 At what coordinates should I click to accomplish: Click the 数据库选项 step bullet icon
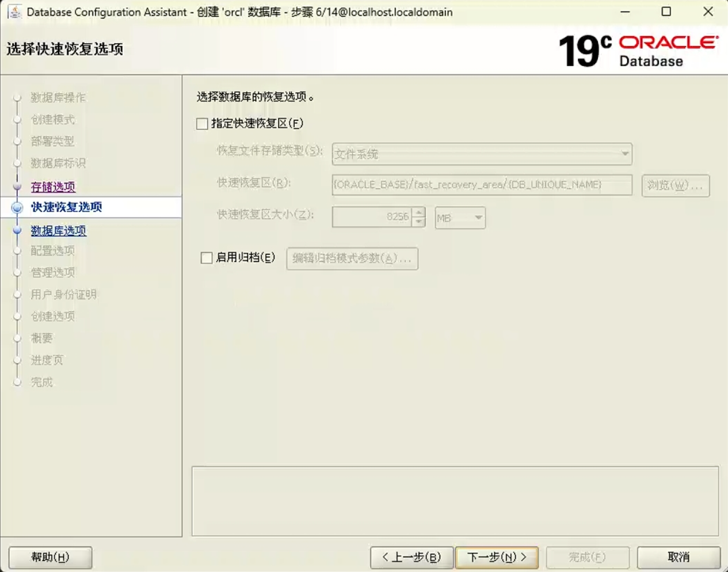click(x=17, y=230)
